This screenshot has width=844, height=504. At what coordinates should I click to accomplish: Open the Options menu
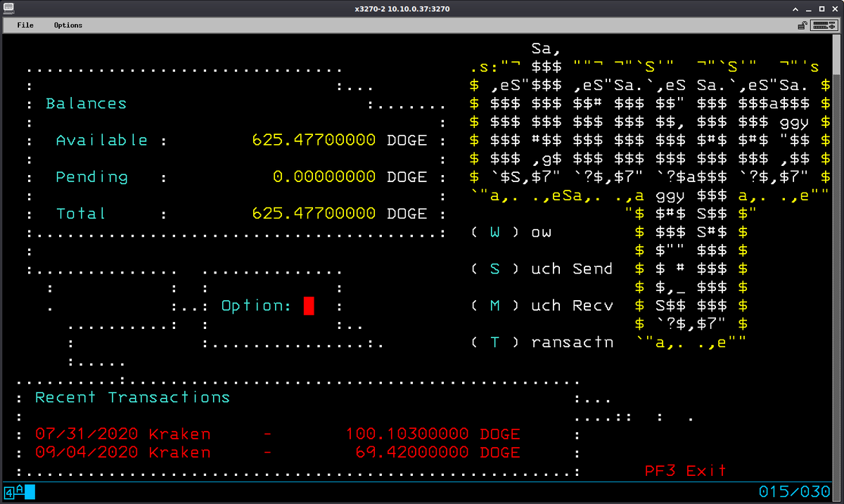pos(68,25)
